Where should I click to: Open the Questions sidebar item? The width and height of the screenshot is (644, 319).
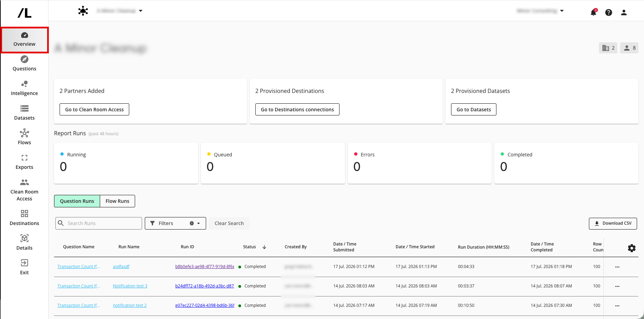coord(24,64)
